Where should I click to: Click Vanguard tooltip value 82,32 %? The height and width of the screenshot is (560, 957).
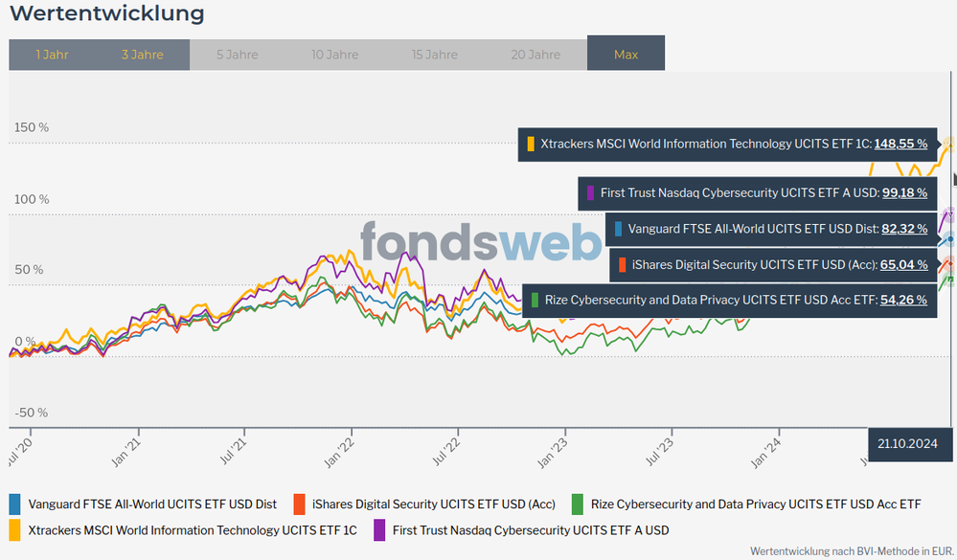904,229
